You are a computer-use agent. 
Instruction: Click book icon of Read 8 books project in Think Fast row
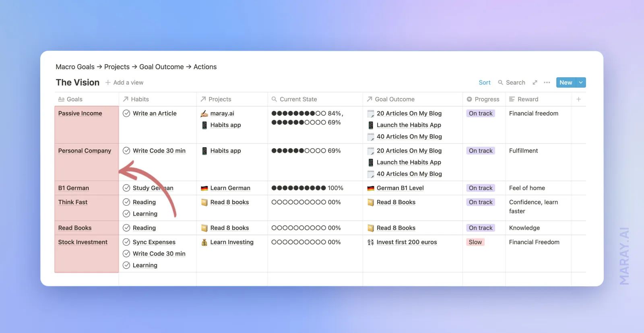(204, 203)
